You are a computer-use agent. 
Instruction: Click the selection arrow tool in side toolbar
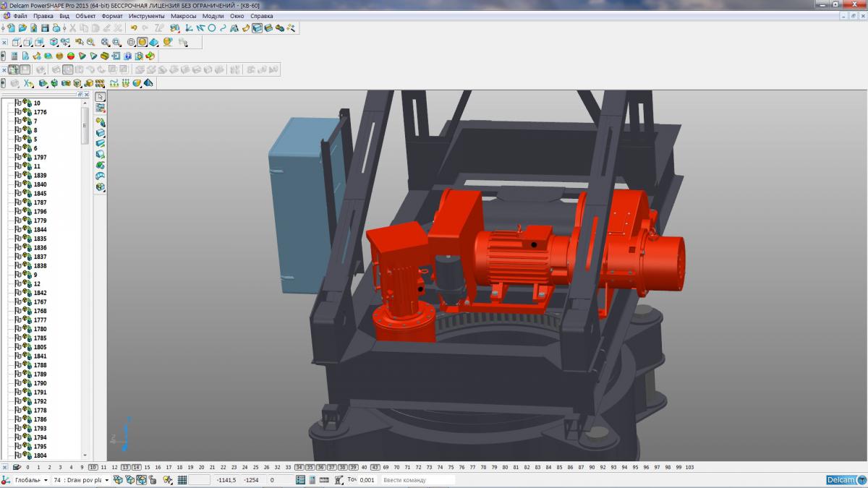pyautogui.click(x=101, y=97)
